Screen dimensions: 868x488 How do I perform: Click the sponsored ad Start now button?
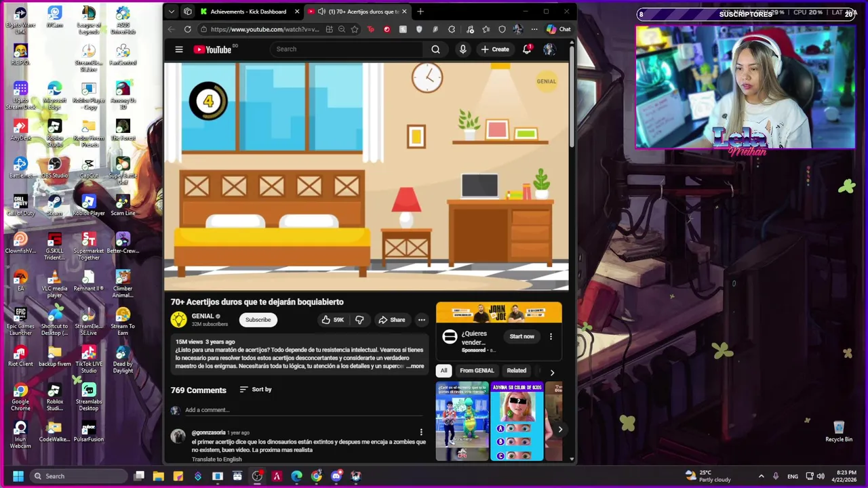pyautogui.click(x=522, y=336)
